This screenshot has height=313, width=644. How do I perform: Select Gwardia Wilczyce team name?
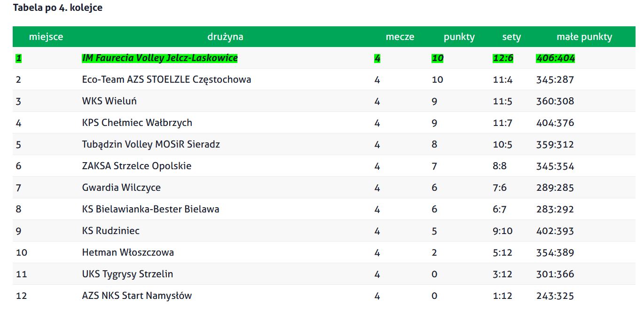point(121,188)
